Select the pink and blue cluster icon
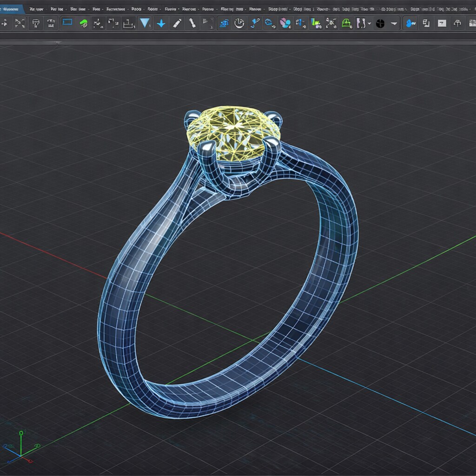 click(x=285, y=23)
